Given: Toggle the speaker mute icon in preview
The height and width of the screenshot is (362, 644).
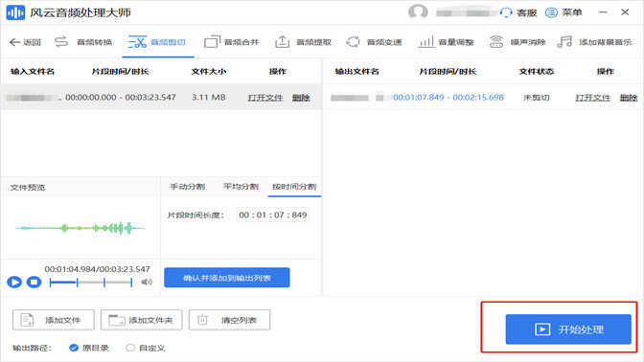Looking at the screenshot, I should (147, 282).
